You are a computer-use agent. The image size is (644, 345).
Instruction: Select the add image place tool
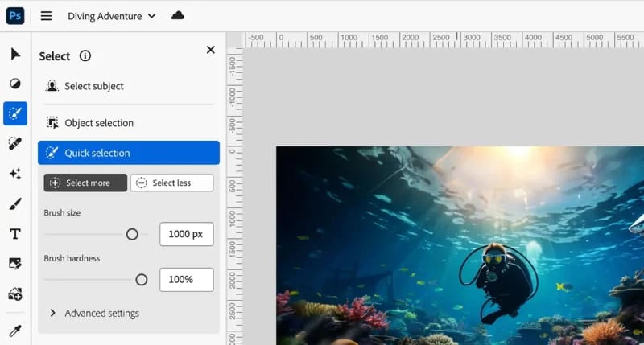(15, 294)
